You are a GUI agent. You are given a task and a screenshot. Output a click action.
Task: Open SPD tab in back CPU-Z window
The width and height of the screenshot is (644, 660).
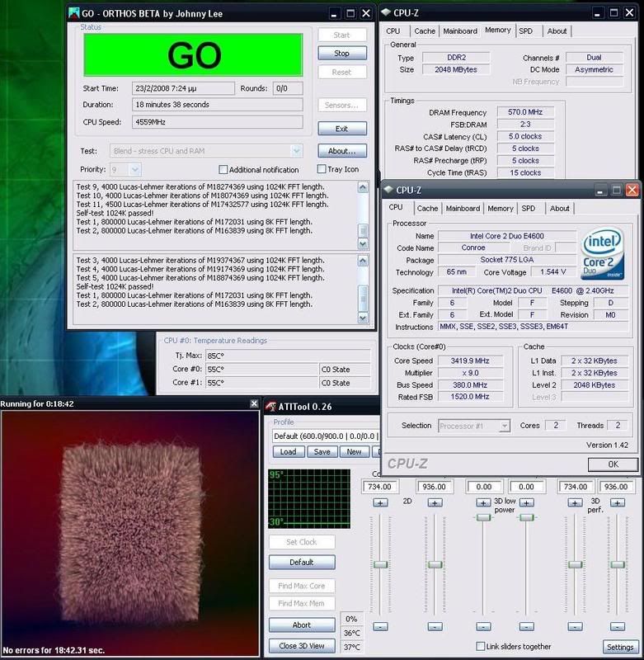[x=525, y=31]
